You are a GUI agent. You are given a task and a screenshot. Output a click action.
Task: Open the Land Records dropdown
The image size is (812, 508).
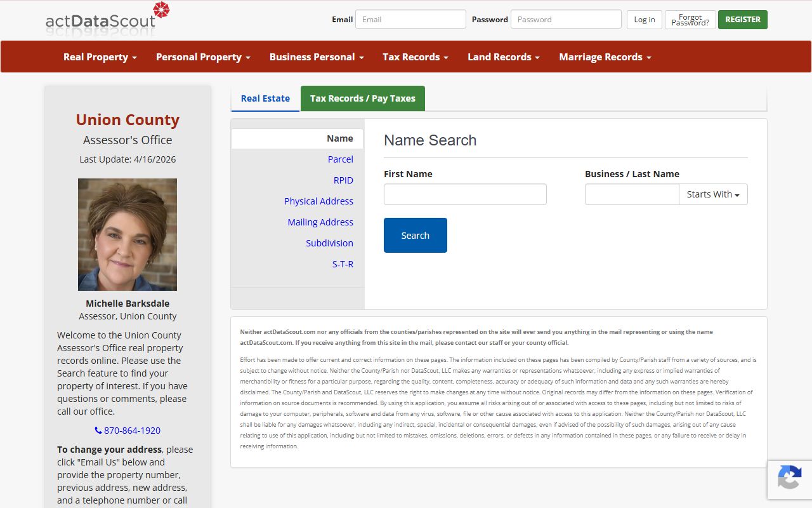[x=504, y=57]
